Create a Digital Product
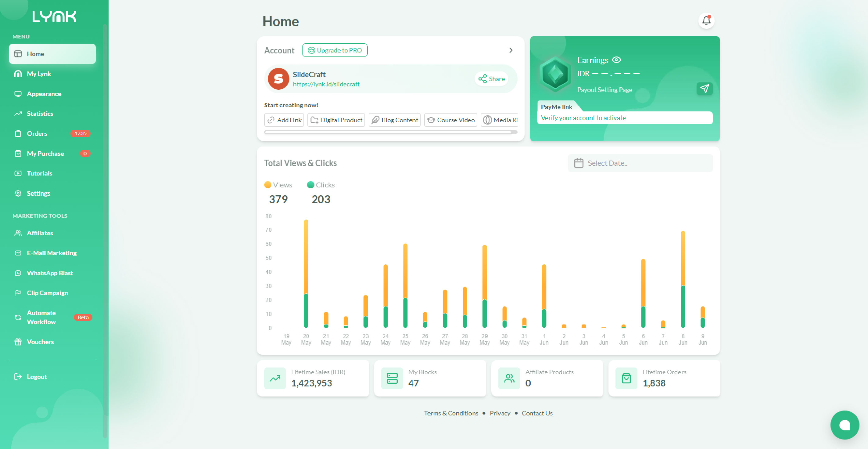868x449 pixels. point(336,120)
